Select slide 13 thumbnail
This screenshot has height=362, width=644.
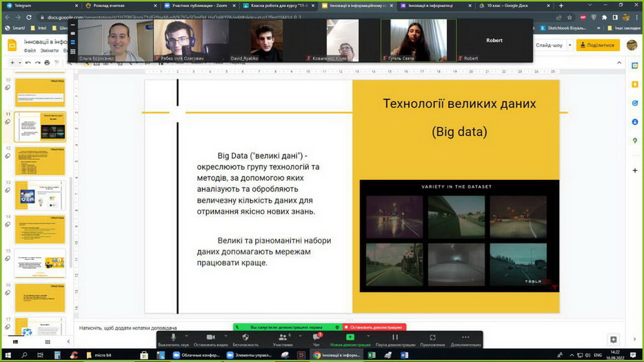pyautogui.click(x=40, y=195)
